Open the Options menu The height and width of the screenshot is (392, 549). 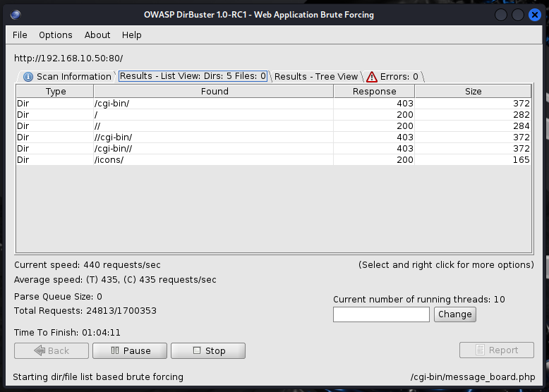point(55,35)
